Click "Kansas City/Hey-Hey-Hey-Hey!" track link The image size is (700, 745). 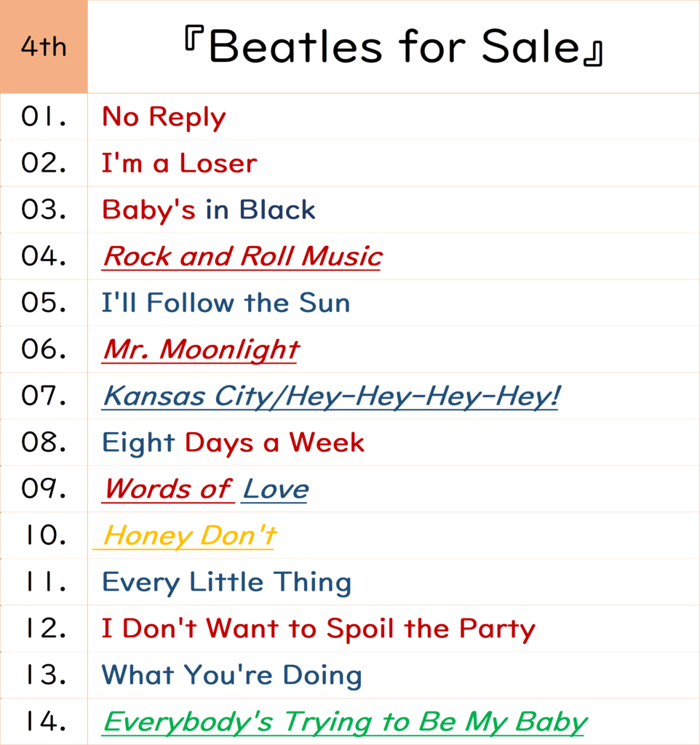330,397
